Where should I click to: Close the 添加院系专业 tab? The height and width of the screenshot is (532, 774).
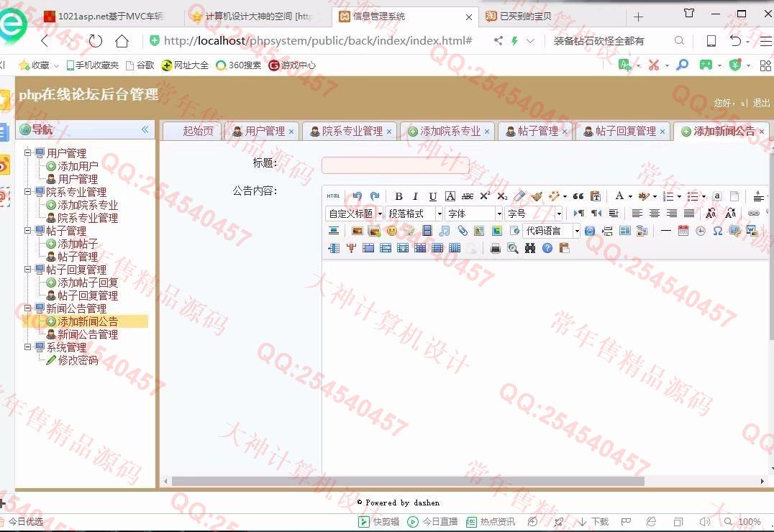(x=487, y=132)
